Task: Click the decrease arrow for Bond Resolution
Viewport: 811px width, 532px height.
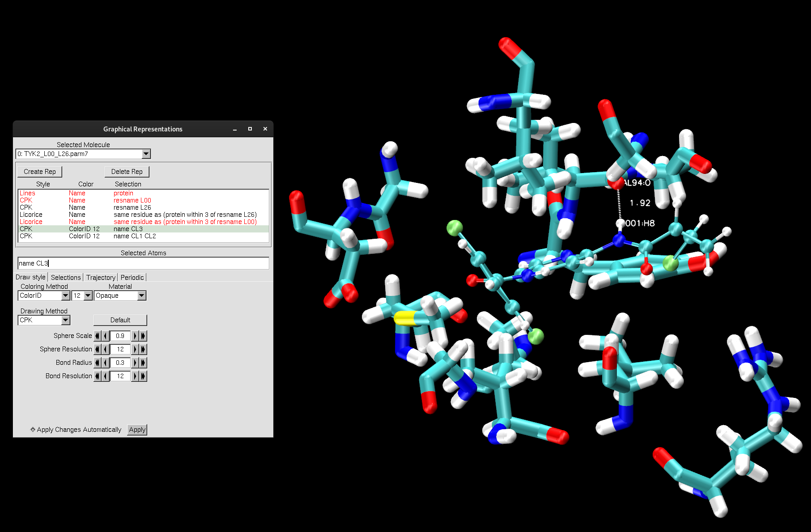Action: point(105,376)
